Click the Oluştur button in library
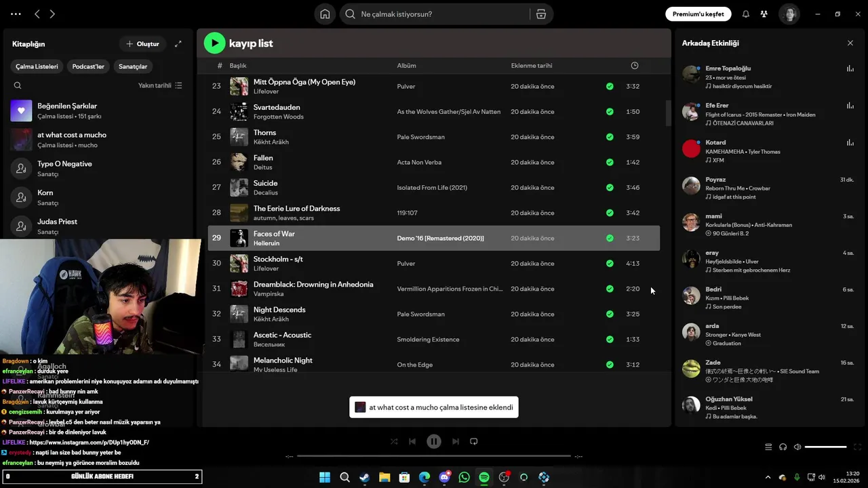The width and height of the screenshot is (868, 488). tap(142, 44)
